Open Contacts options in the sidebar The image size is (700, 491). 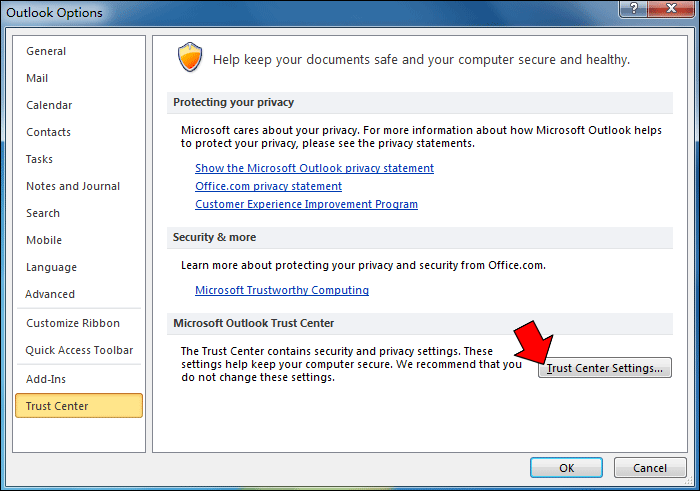pyautogui.click(x=48, y=132)
